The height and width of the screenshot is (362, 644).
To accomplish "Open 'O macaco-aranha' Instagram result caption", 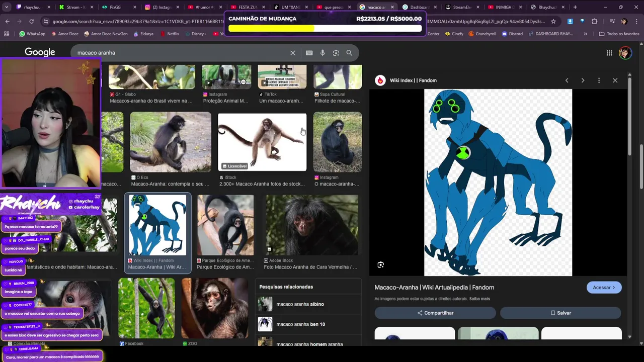I will click(x=337, y=180).
